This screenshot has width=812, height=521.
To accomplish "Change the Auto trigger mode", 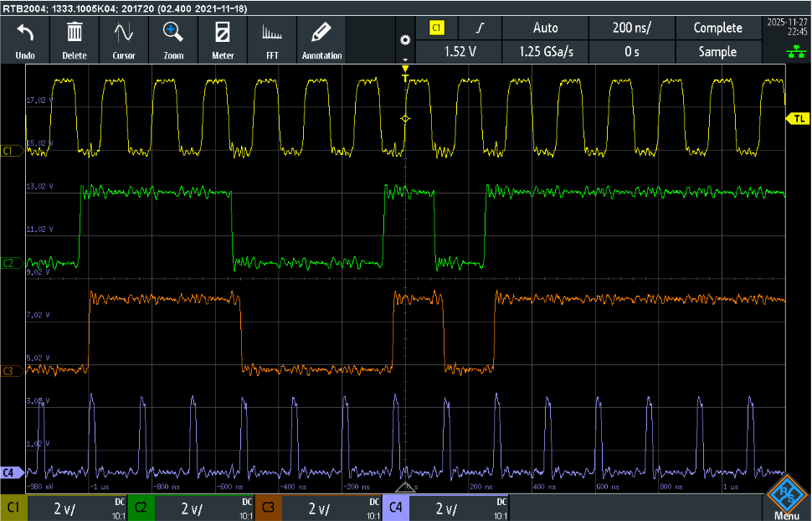I will (545, 28).
